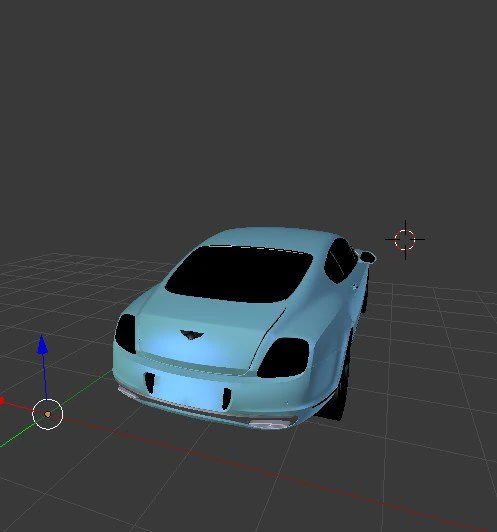The height and width of the screenshot is (532, 497).
Task: Click the white circle at the manipulator center
Action: 47,414
